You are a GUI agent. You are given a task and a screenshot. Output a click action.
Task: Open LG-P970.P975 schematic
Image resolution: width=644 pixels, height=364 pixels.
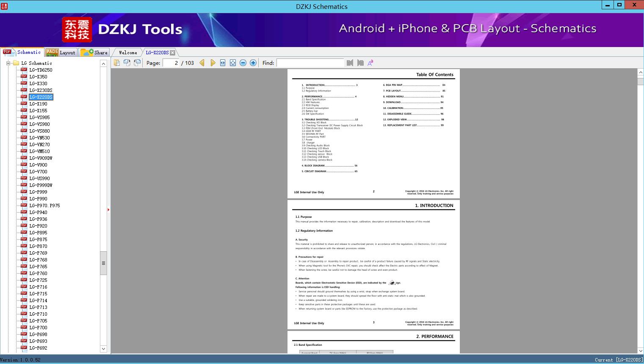coord(44,206)
